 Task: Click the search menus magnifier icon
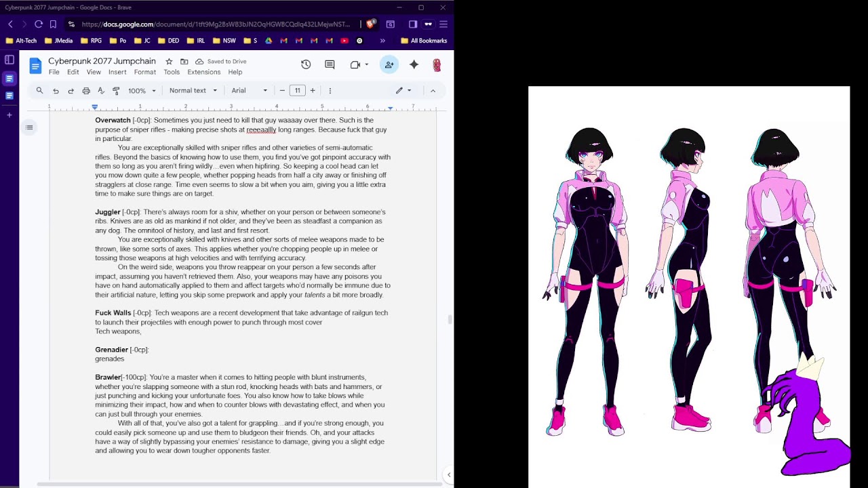pos(39,90)
